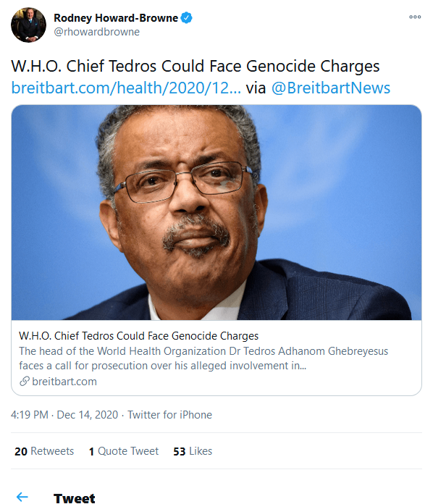Click the Rodney Howard-Browne display name
The height and width of the screenshot is (504, 433).
click(116, 18)
